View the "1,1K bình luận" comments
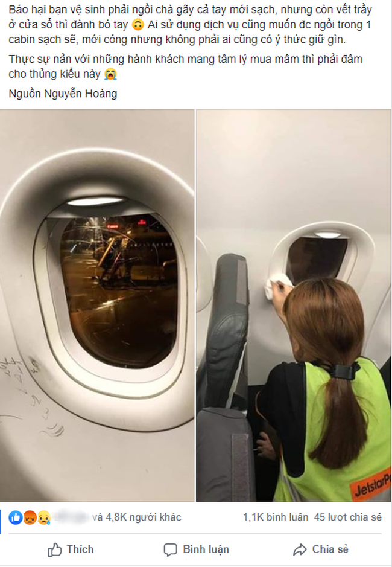Screen dimensions: 392x567 (x=276, y=517)
